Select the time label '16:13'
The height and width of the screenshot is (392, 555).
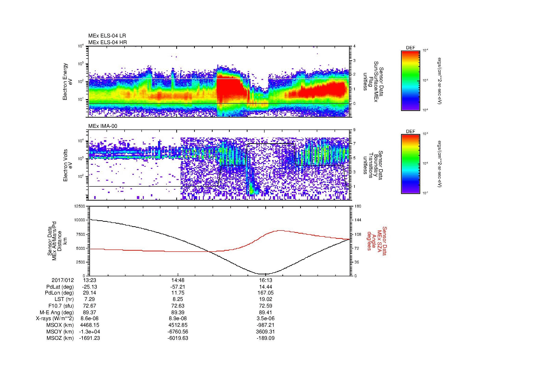click(266, 280)
